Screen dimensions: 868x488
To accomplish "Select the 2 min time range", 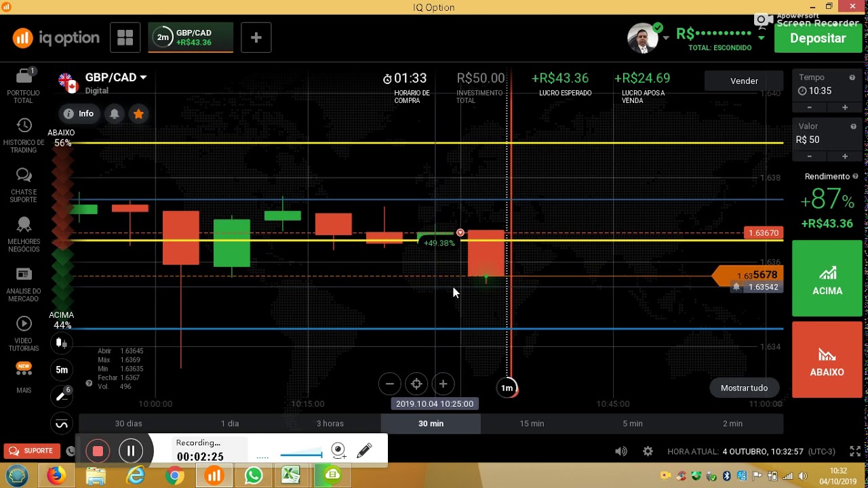I will point(732,424).
